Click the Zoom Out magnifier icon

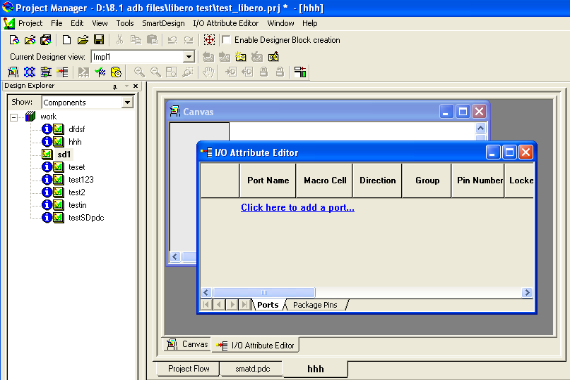pyautogui.click(x=155, y=72)
